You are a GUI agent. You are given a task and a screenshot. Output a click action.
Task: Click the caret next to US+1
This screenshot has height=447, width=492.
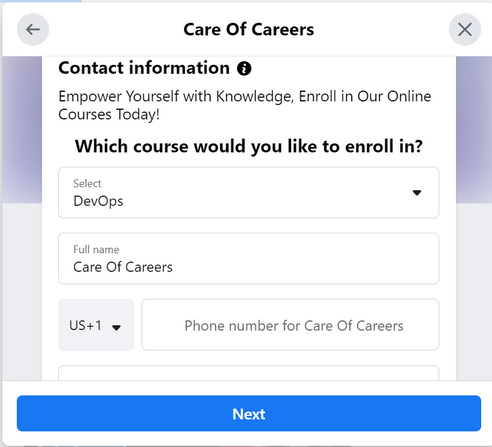[116, 327]
